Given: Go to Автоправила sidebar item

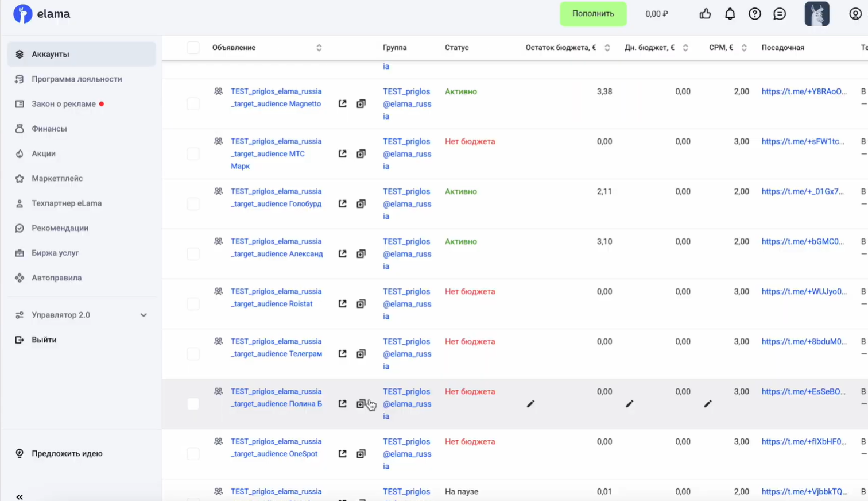Looking at the screenshot, I should coord(56,278).
